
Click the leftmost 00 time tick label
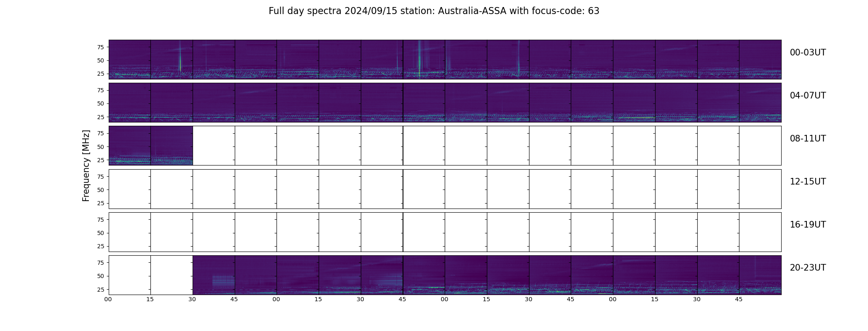click(108, 299)
